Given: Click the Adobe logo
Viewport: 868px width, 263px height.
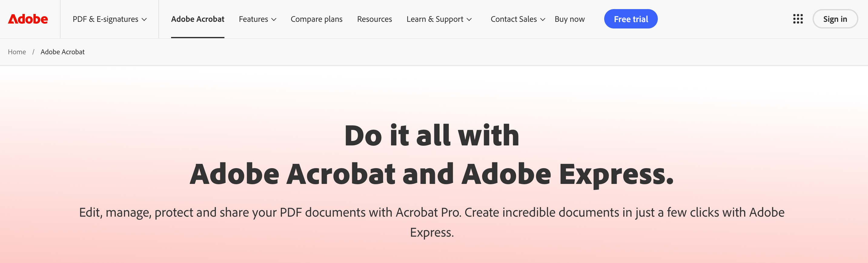Looking at the screenshot, I should pyautogui.click(x=28, y=19).
